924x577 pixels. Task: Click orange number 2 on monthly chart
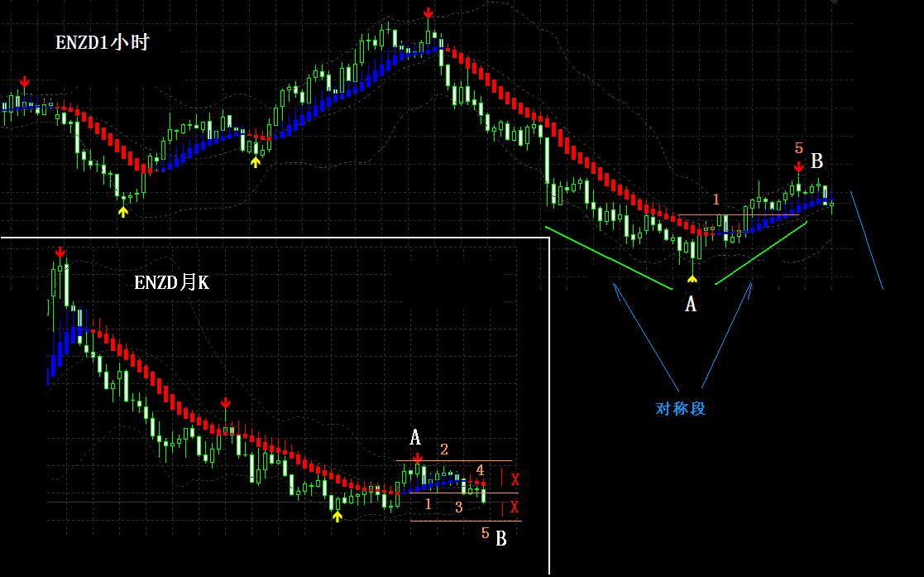point(444,450)
